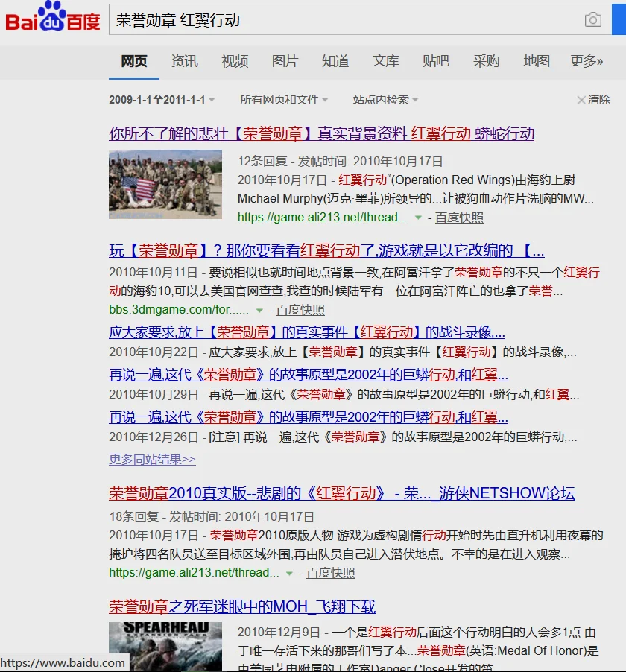
Task: Open date range dropdown 2009-1-1至2011-1-1
Action: [x=162, y=100]
